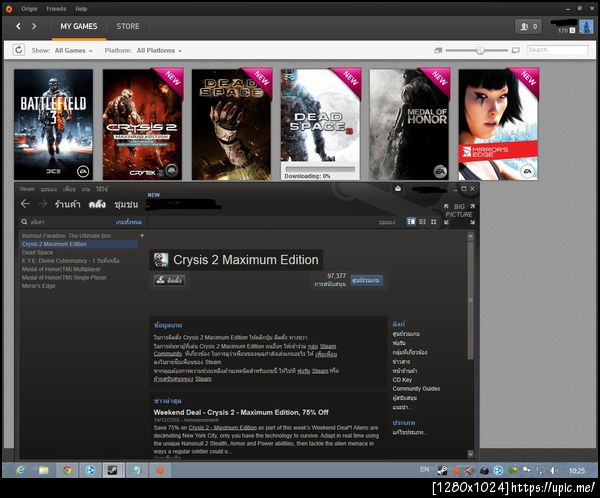
Task: Open Steam store tab ร้านค้า
Action: tap(67, 204)
